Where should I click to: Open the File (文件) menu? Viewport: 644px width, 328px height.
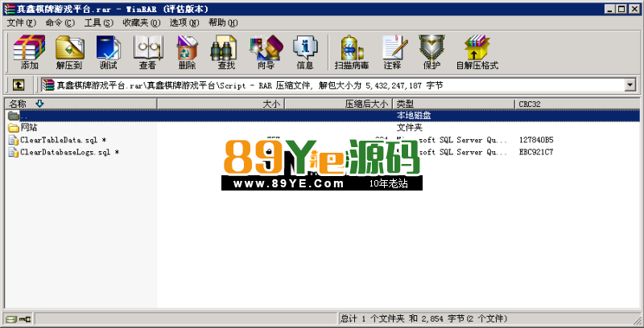pos(22,23)
